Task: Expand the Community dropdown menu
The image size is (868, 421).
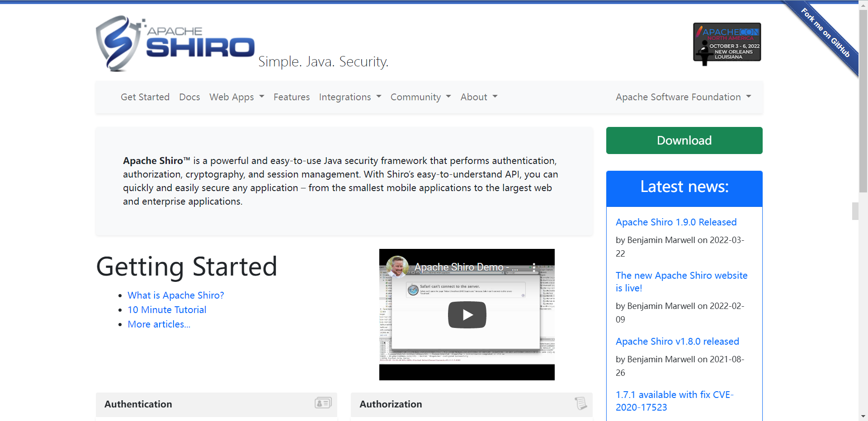Action: point(421,97)
